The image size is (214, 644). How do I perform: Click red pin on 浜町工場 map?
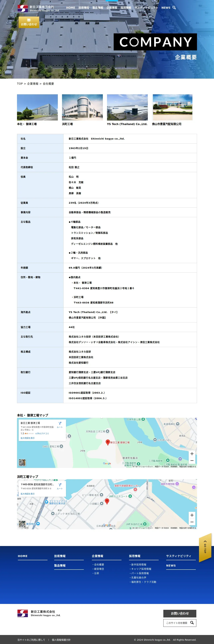107,501
